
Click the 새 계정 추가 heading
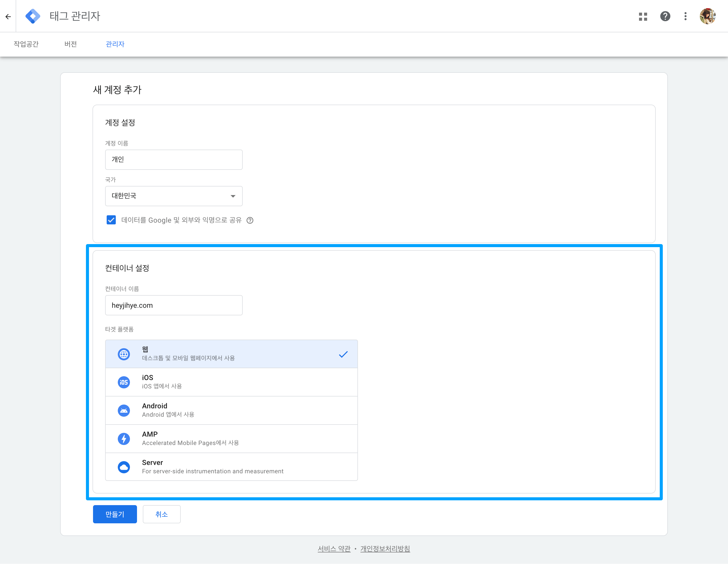pyautogui.click(x=117, y=90)
